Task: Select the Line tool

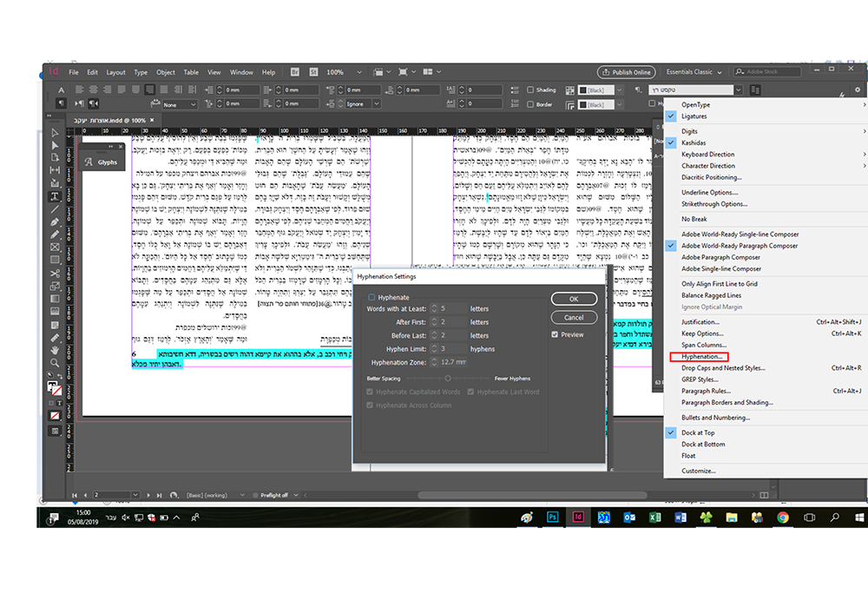Action: tap(55, 209)
